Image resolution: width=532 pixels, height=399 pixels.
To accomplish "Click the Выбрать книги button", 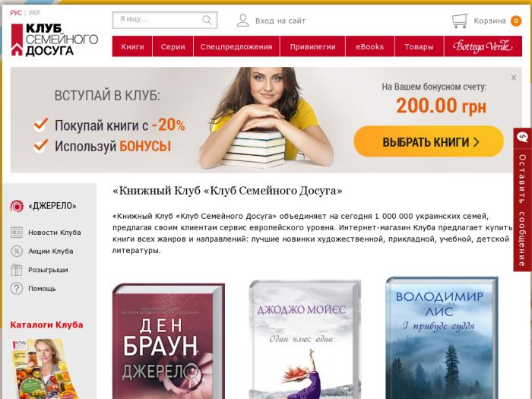I will pos(429,141).
